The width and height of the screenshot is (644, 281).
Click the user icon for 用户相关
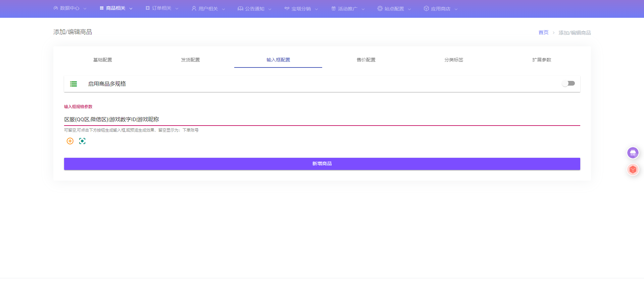[x=194, y=8]
